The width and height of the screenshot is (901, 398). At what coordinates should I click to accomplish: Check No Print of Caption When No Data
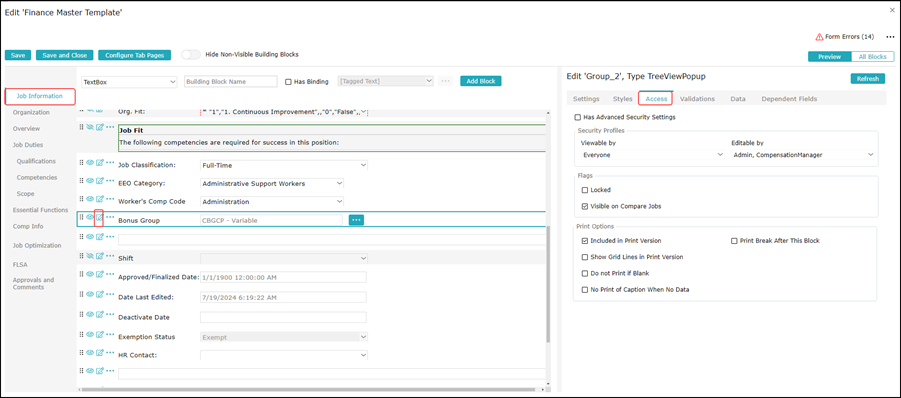[x=585, y=290]
